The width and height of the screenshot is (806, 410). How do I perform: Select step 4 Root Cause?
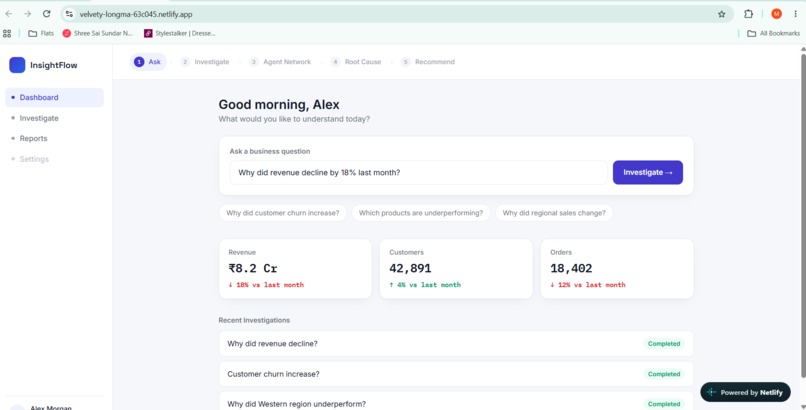pyautogui.click(x=356, y=62)
